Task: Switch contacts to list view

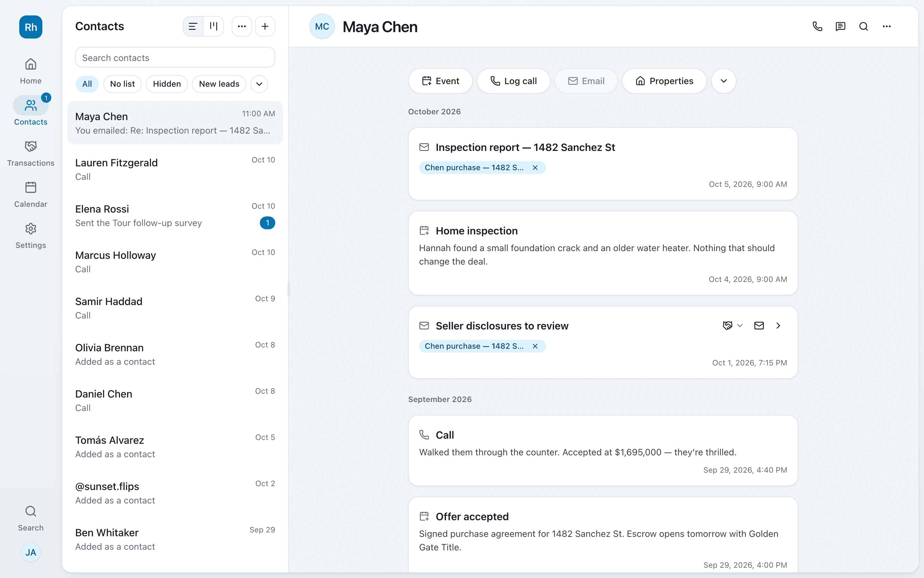Action: [193, 26]
